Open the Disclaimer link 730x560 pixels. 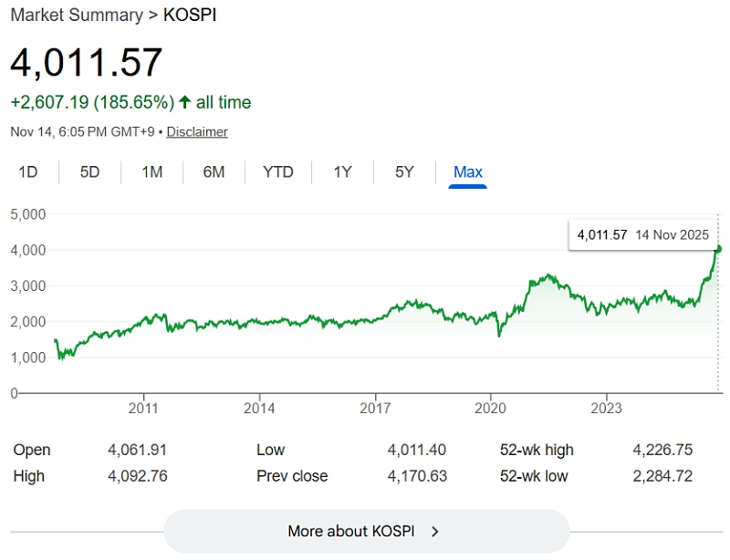click(x=197, y=131)
